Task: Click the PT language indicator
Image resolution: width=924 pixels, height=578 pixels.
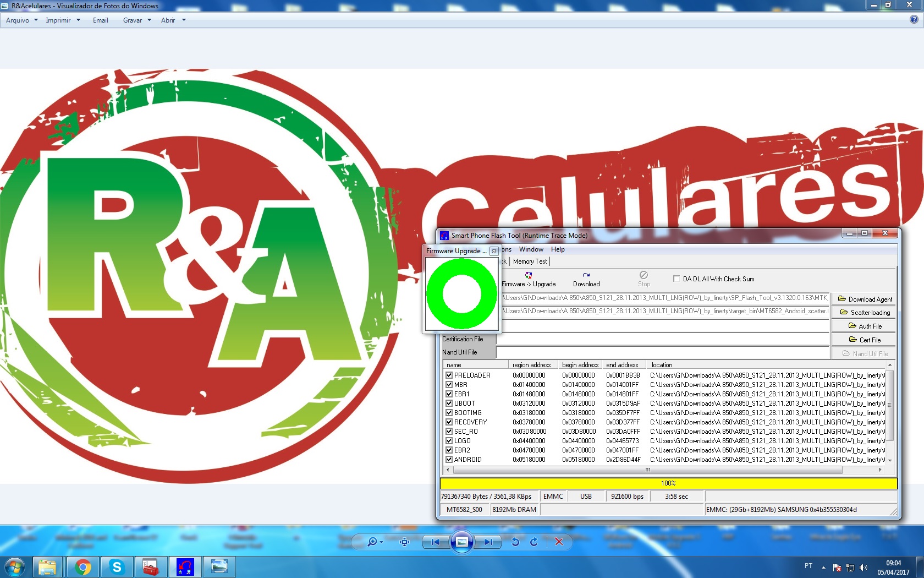Action: tap(809, 566)
